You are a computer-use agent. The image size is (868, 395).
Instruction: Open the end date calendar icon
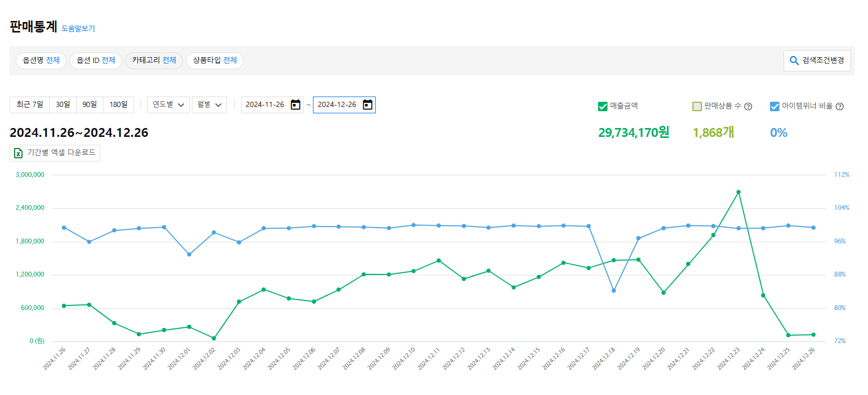[367, 105]
